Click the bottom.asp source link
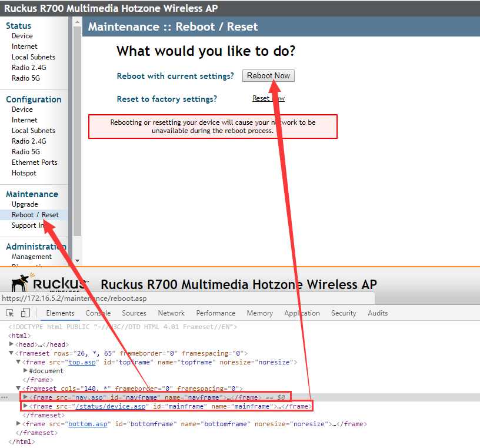Screen dimensions: 480x448 (x=88, y=424)
